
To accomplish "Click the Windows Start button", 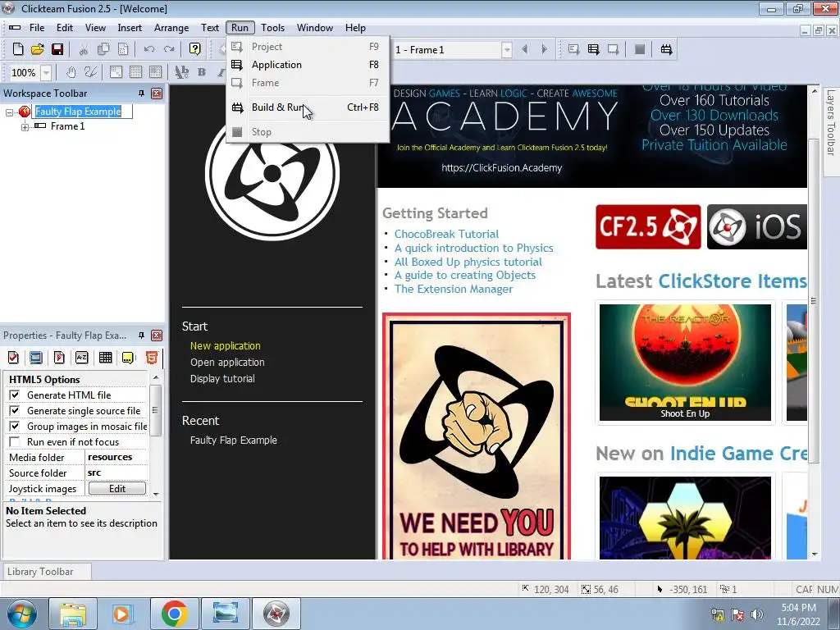I will click(21, 614).
